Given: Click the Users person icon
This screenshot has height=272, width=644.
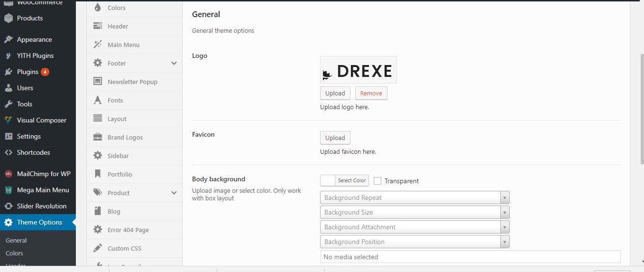Looking at the screenshot, I should [9, 88].
